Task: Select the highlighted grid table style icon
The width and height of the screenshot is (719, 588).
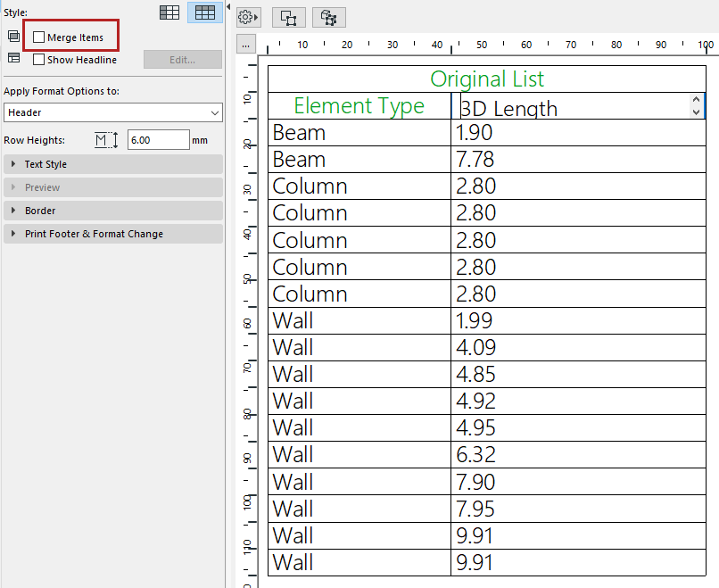Action: click(x=205, y=12)
